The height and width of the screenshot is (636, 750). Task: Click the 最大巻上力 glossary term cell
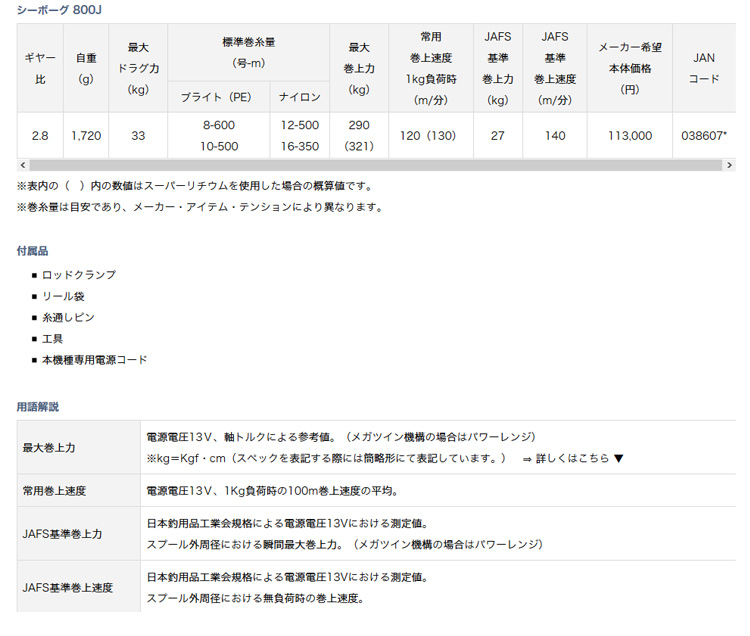[79, 448]
